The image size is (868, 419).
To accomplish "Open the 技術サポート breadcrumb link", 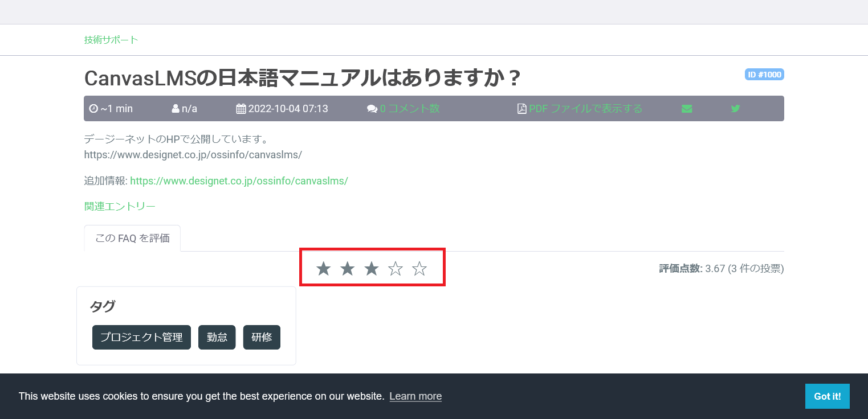I will click(x=111, y=40).
